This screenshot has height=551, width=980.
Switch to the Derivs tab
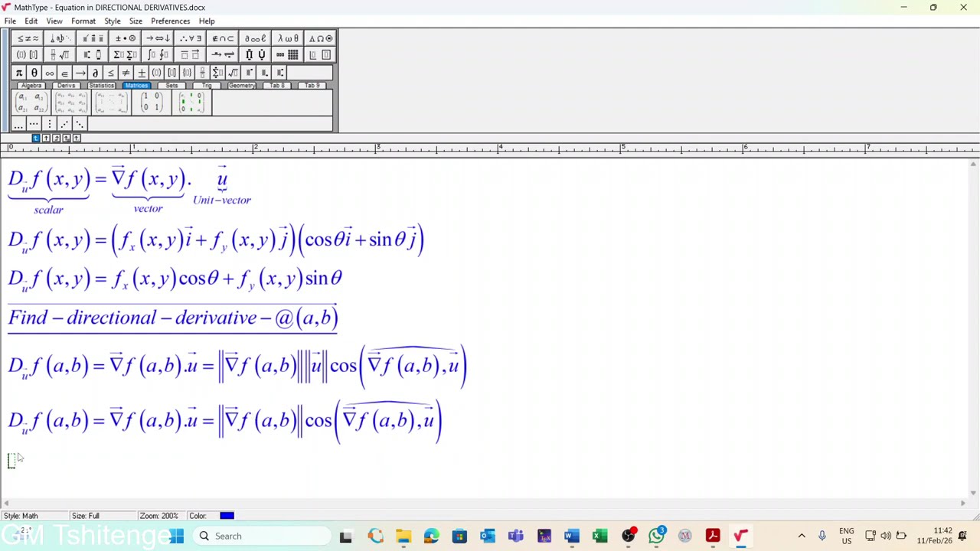67,86
